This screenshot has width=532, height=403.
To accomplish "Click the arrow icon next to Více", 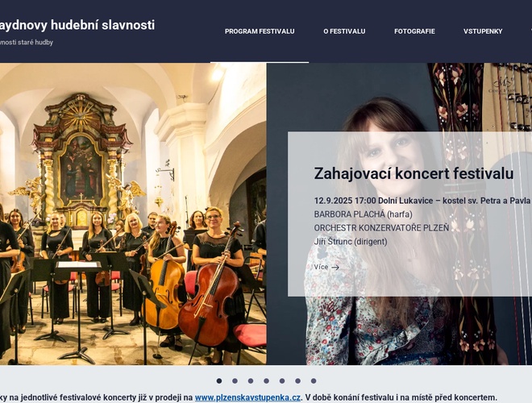I will (335, 268).
